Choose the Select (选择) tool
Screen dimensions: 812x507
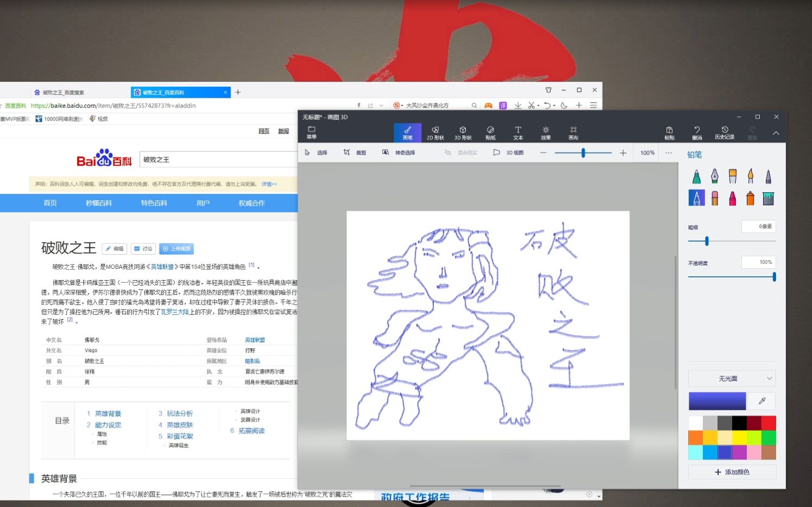316,153
